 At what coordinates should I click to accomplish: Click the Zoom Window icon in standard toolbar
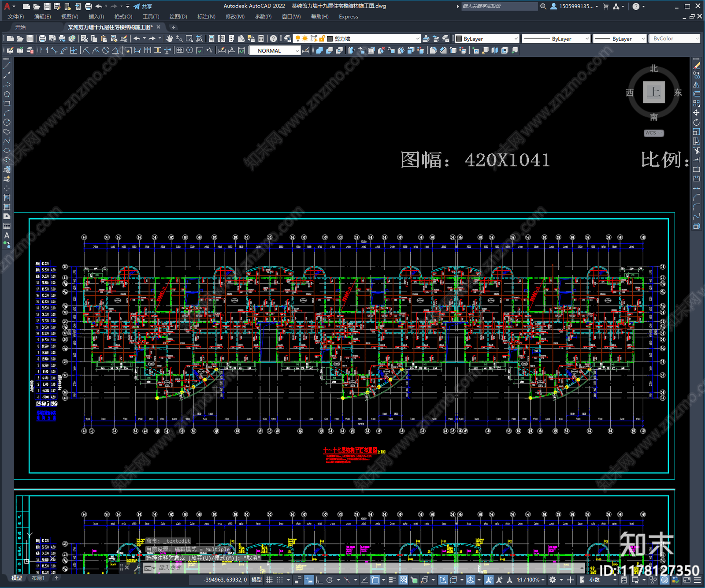coord(189,39)
